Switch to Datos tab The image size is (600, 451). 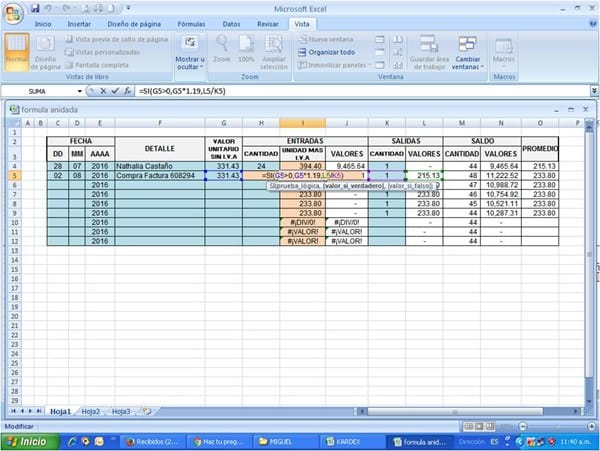[x=231, y=24]
